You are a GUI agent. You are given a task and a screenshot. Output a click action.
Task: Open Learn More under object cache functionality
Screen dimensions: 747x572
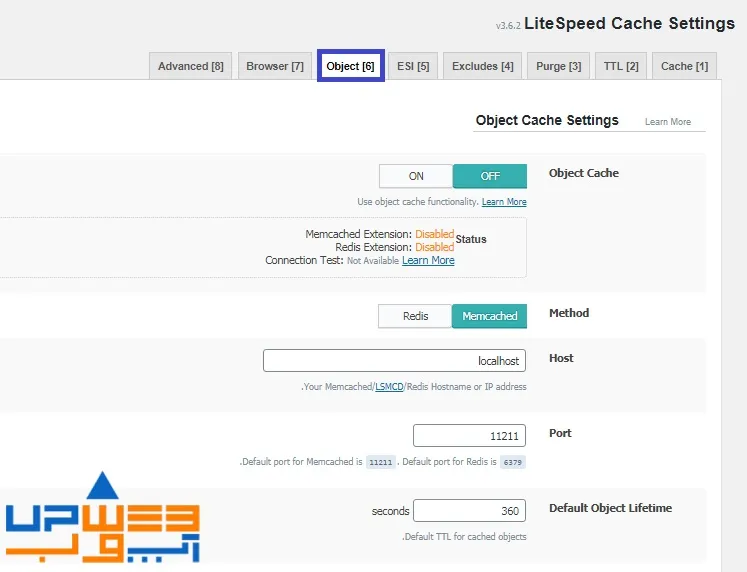504,202
